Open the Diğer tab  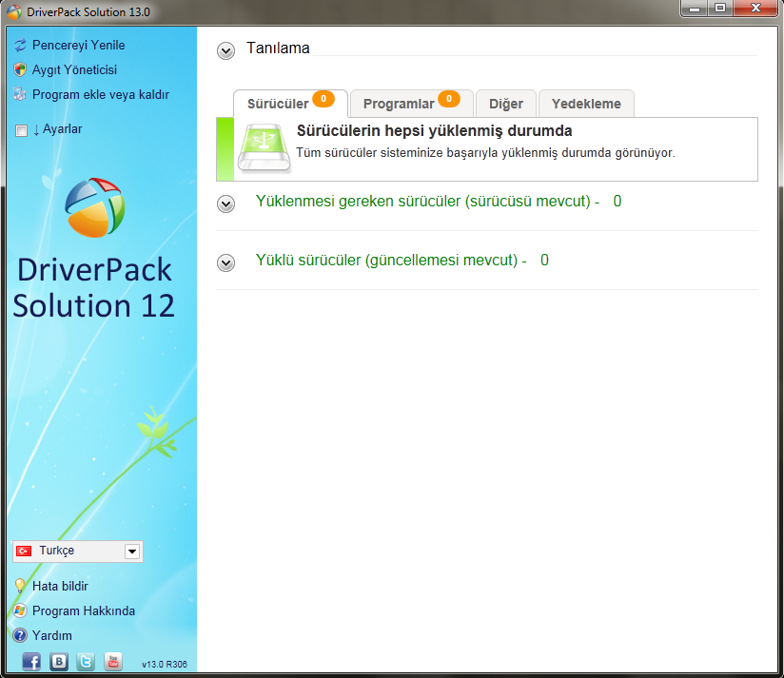click(x=506, y=104)
